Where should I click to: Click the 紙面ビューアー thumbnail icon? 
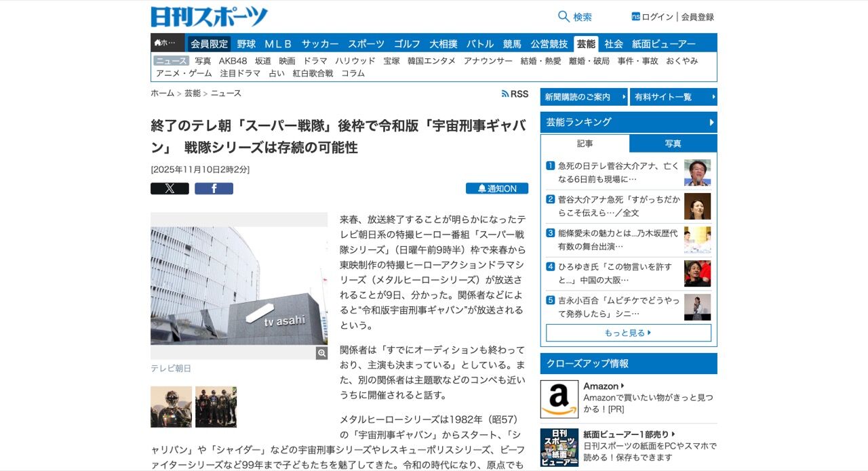[x=559, y=447]
